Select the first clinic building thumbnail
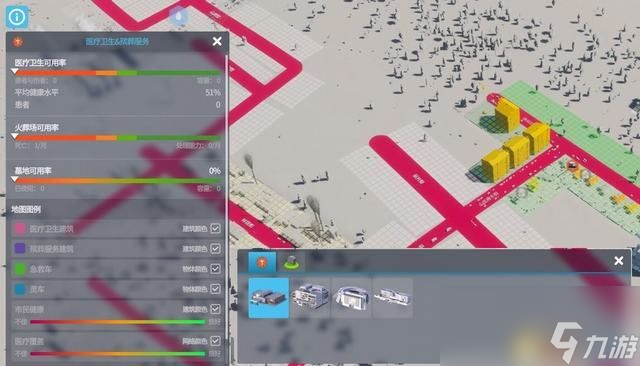Screen dimensions: 640x366 [269, 298]
